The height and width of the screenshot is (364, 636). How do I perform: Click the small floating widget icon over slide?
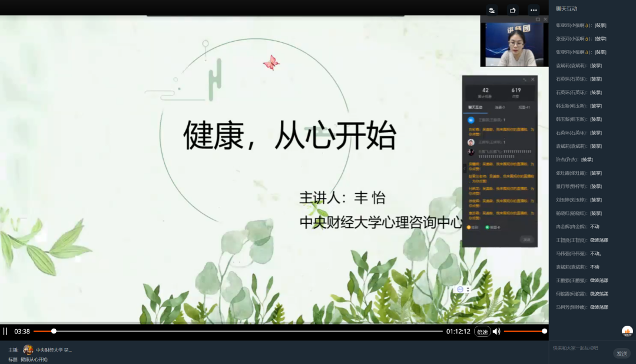[460, 289]
